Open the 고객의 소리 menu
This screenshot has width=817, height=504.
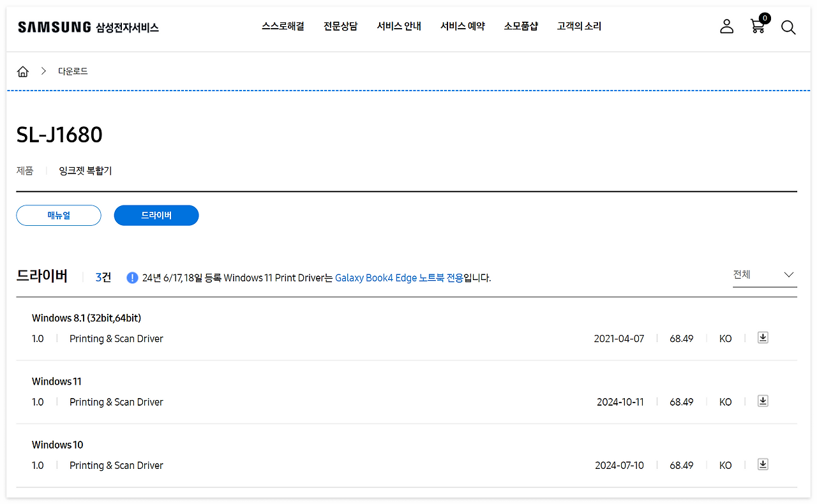click(x=579, y=26)
